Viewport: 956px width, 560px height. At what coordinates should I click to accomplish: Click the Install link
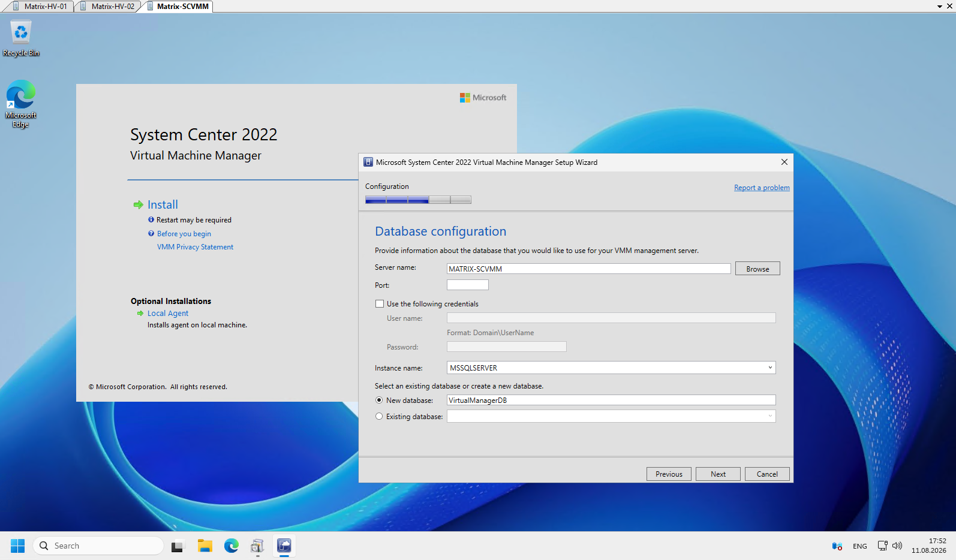tap(163, 204)
